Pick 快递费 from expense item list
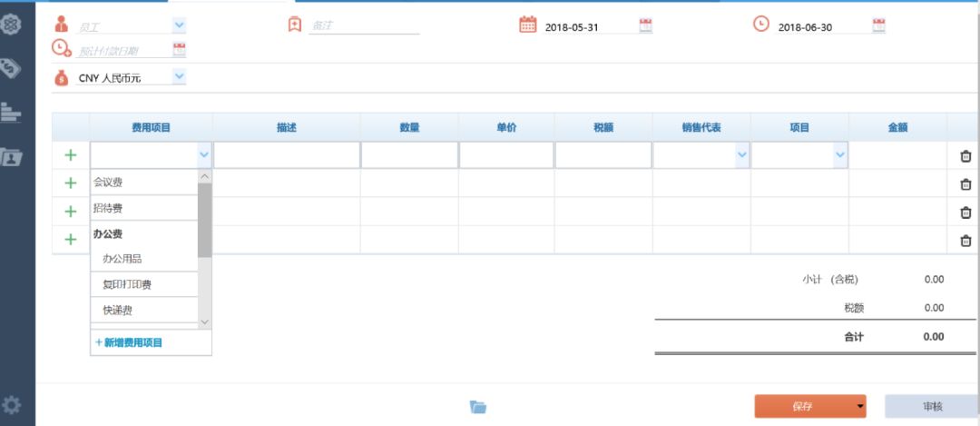Screen dimensions: 980x426 click(118, 311)
